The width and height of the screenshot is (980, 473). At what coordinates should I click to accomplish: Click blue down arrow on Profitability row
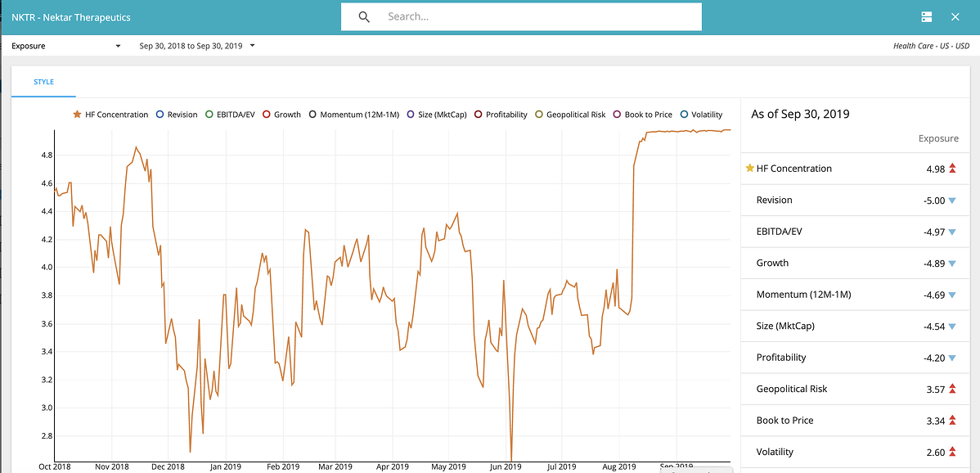952,358
